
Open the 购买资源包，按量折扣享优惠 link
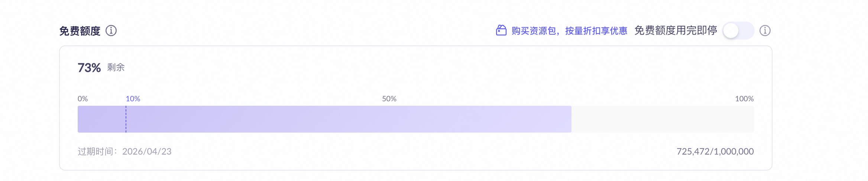(569, 31)
